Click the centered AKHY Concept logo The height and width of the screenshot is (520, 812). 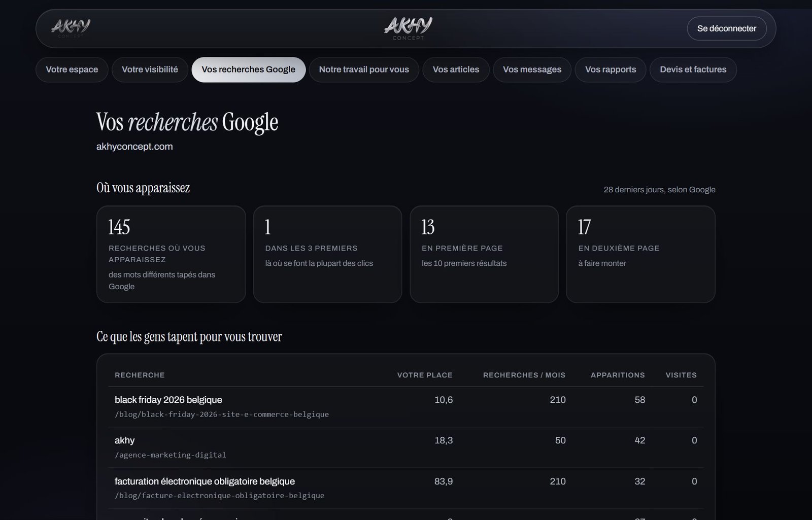[408, 28]
